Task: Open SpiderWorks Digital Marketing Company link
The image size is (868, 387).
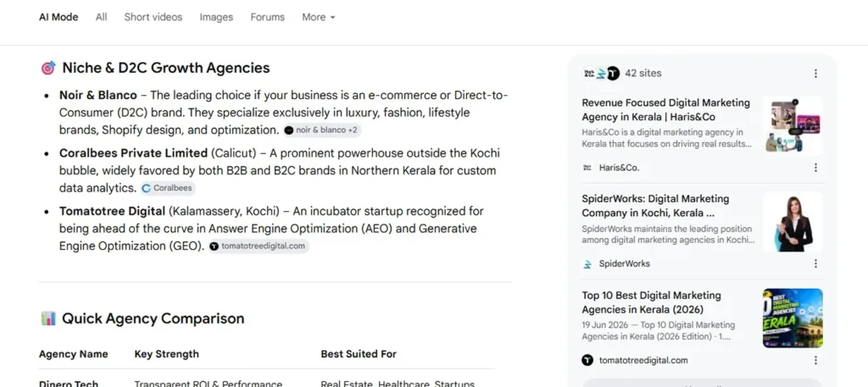Action: click(x=655, y=206)
